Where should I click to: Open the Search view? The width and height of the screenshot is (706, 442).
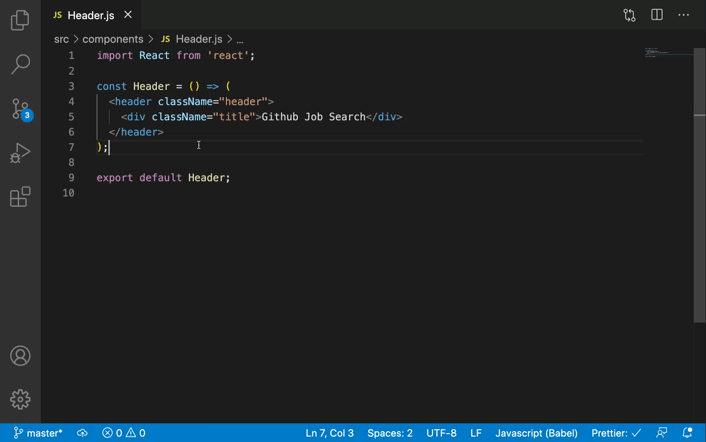point(20,64)
